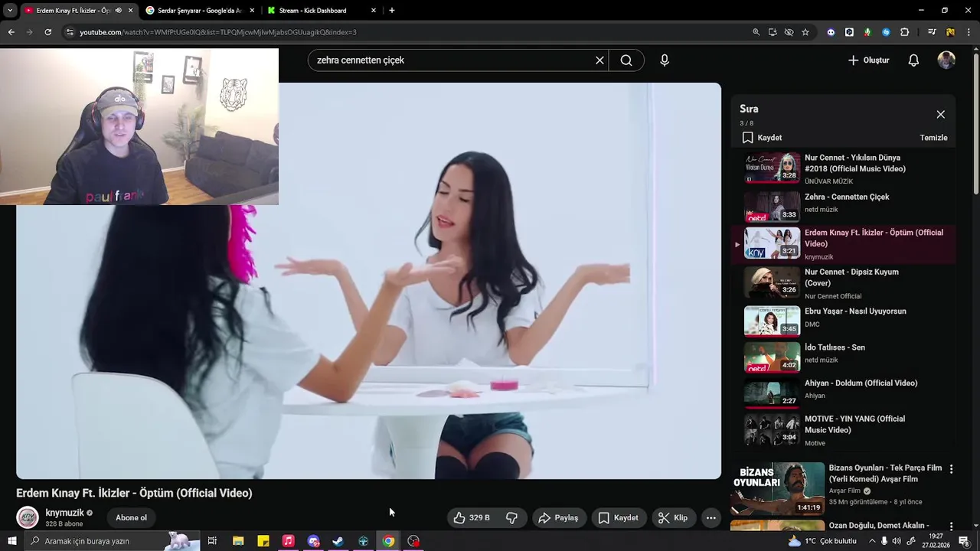Bookmark this page with the star icon
Screen dimensions: 980x551
[x=805, y=32]
